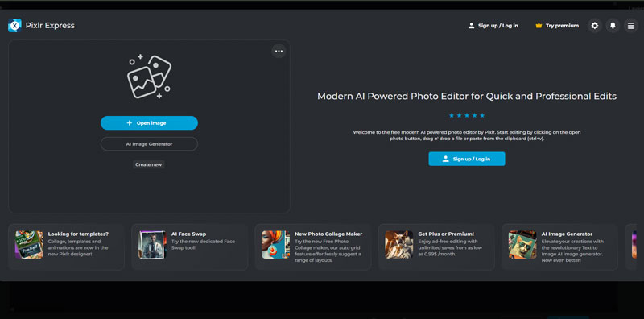Open the hamburger main menu
644x319 pixels.
631,26
